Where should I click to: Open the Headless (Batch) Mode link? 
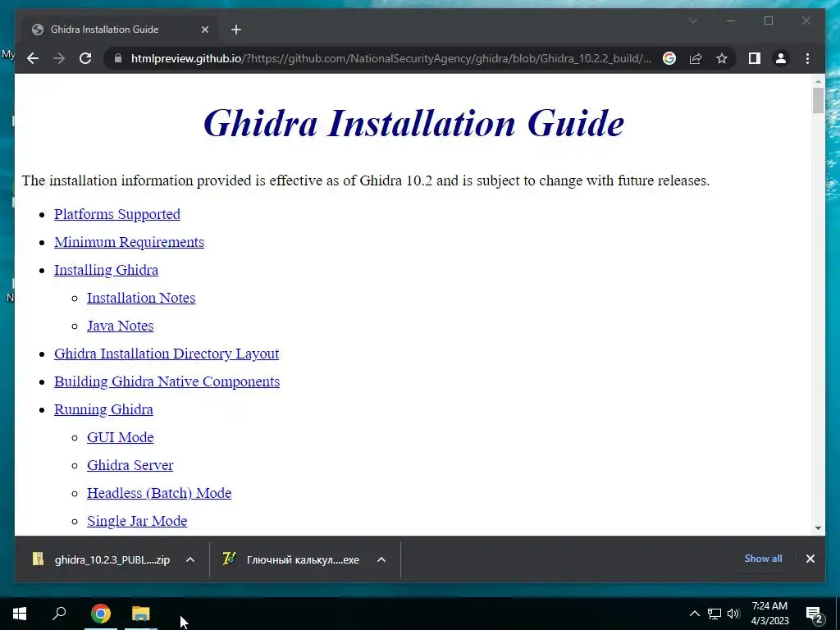[159, 493]
